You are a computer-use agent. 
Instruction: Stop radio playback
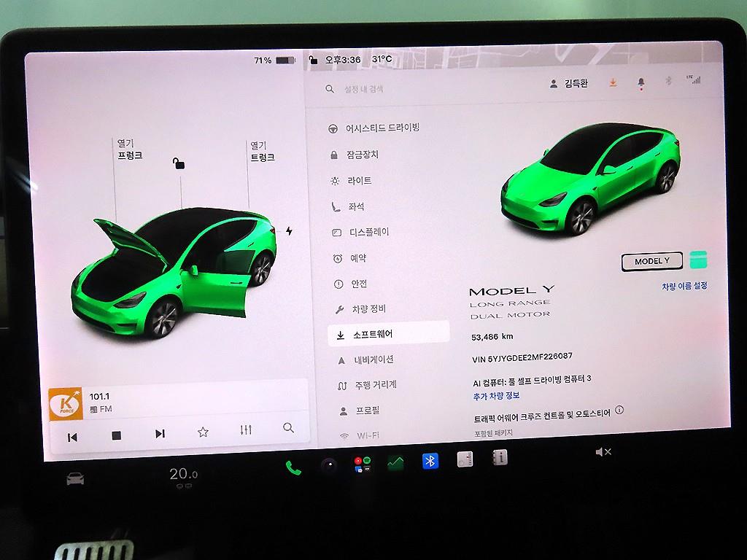coord(116,435)
